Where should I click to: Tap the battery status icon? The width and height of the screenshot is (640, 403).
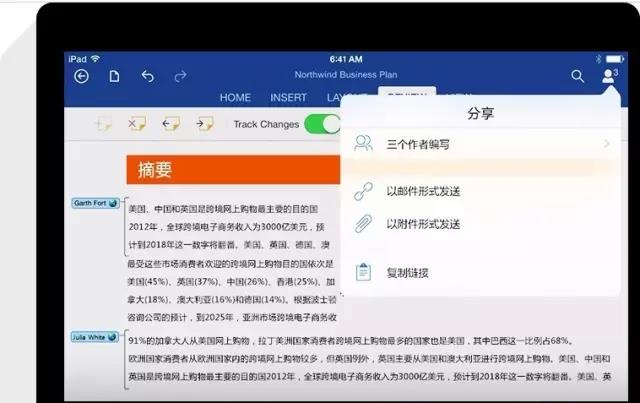pyautogui.click(x=615, y=59)
